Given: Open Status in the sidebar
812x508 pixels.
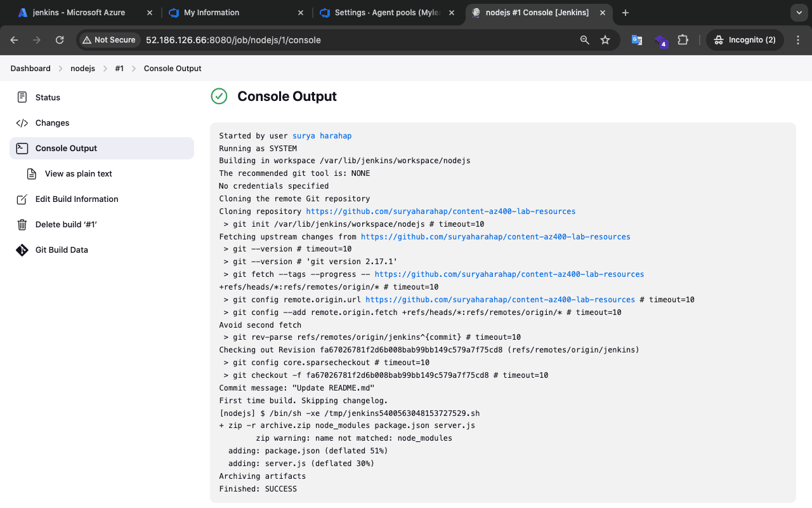Looking at the screenshot, I should 101,97.
